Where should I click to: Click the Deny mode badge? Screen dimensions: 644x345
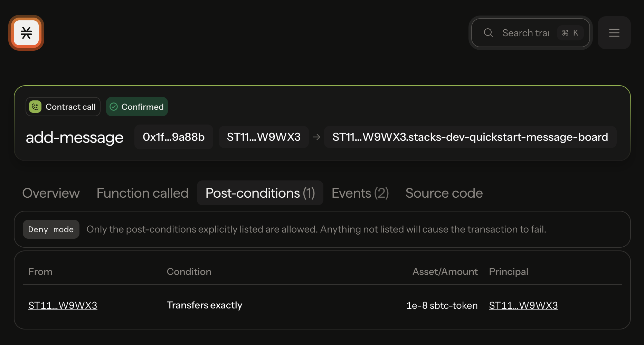pos(51,229)
